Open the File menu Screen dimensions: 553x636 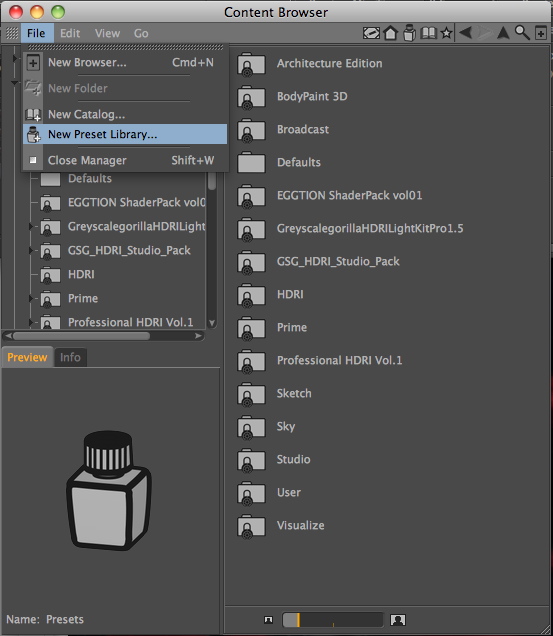click(37, 33)
